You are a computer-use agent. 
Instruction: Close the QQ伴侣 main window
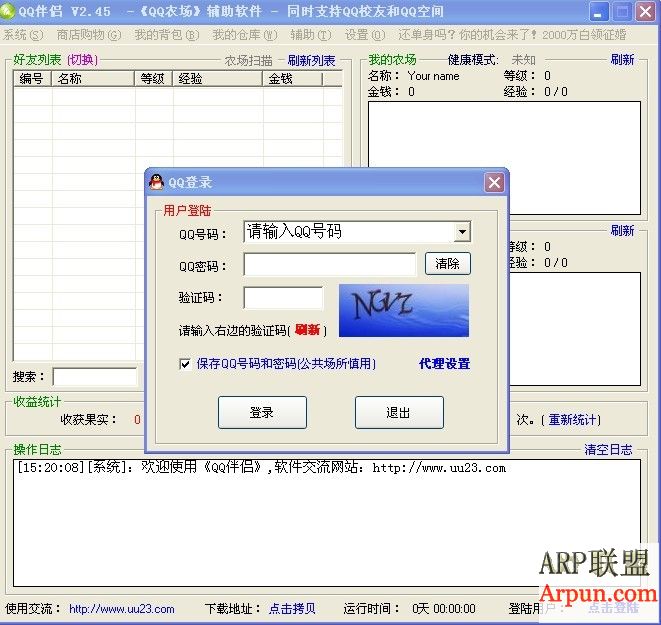pyautogui.click(x=645, y=11)
